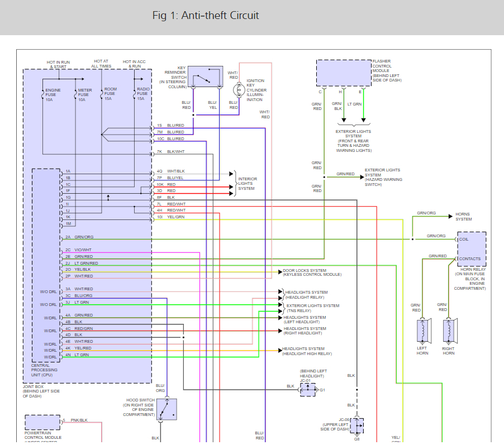This screenshot has width=504, height=445.
Task: Click the horn relay box
Action: point(472,249)
